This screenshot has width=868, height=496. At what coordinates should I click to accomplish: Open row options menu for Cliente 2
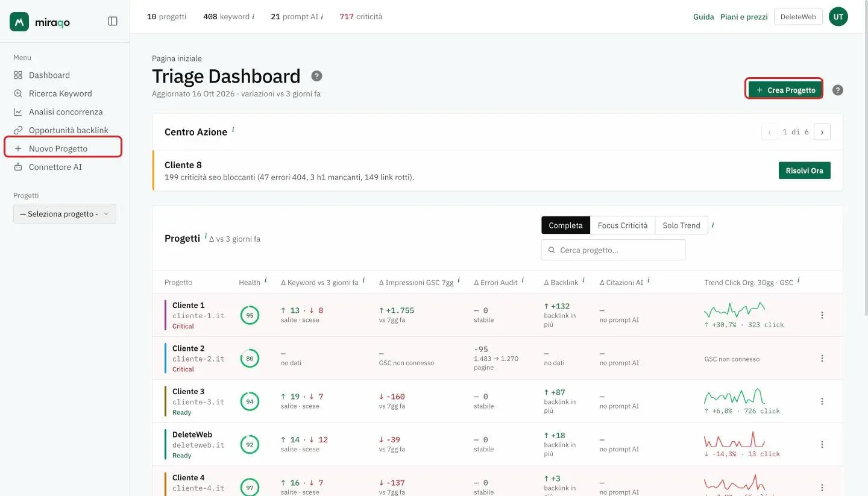tap(822, 358)
